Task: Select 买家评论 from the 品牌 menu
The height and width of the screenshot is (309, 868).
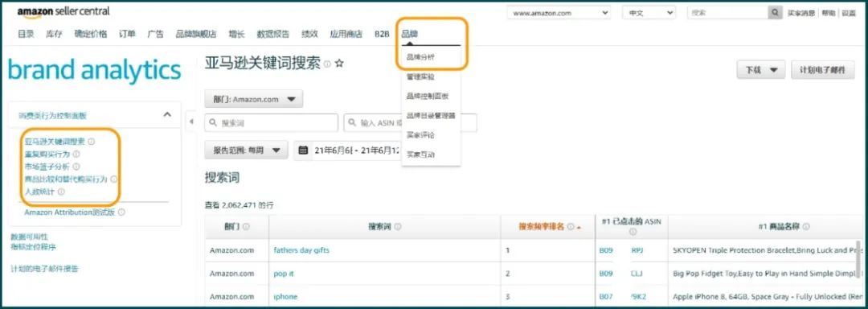Action: [420, 134]
